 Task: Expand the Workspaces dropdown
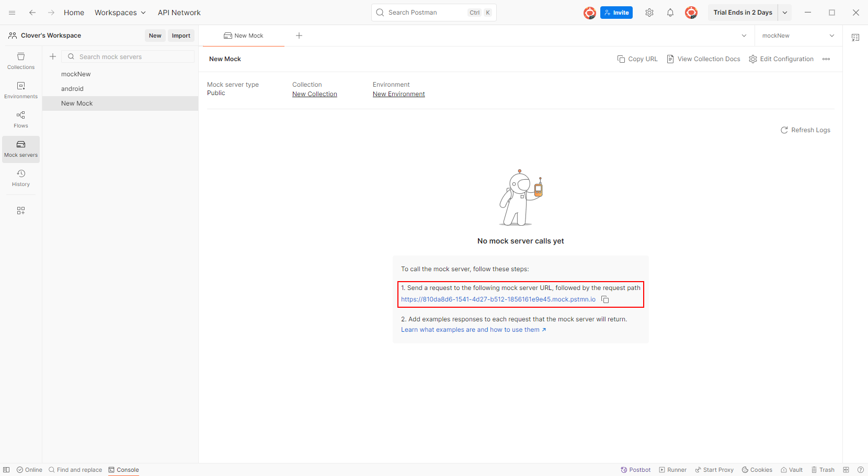pos(120,13)
